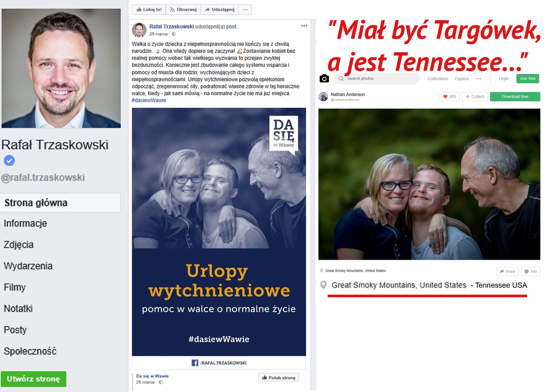Add photo with Collect button
556x392 pixels.
[475, 97]
